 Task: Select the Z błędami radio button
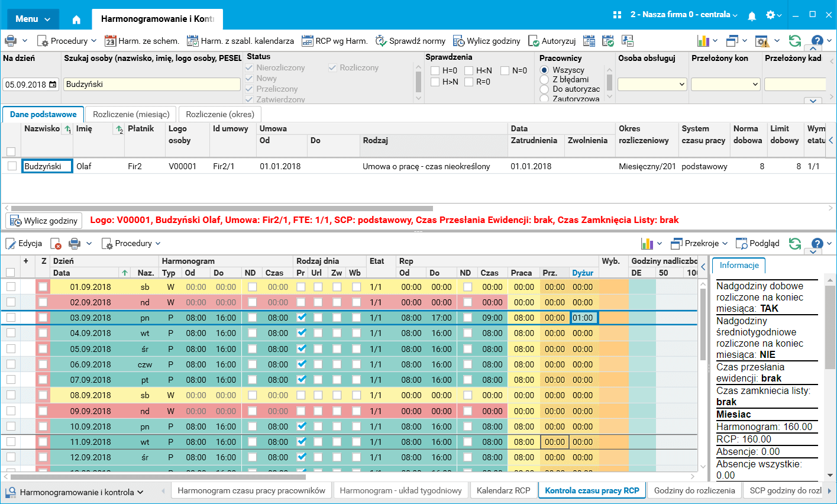tap(544, 79)
